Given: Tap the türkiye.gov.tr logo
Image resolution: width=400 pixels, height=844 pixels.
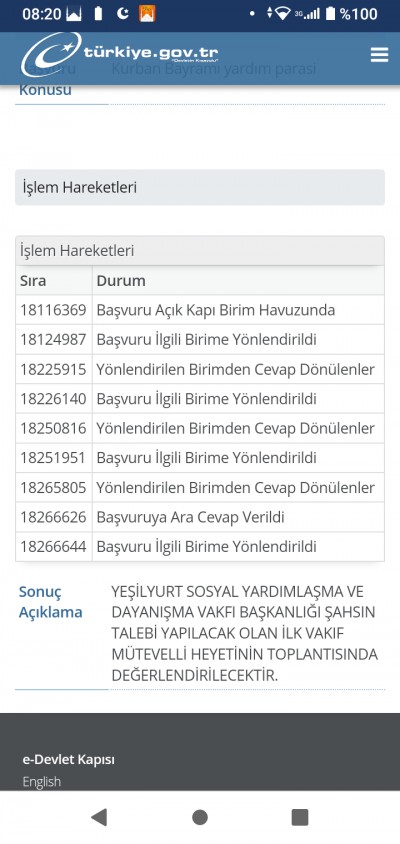Looking at the screenshot, I should point(120,54).
